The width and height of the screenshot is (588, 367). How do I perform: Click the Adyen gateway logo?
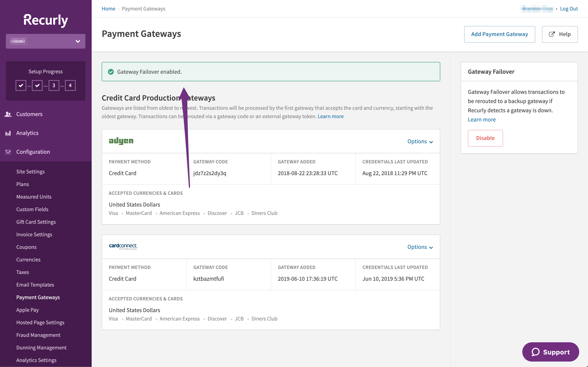pos(121,141)
